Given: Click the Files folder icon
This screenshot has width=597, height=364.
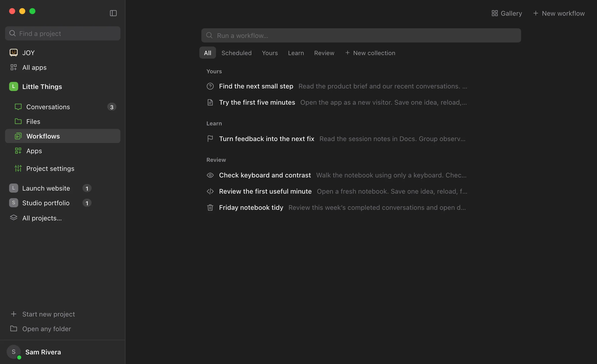Looking at the screenshot, I should click(x=18, y=121).
